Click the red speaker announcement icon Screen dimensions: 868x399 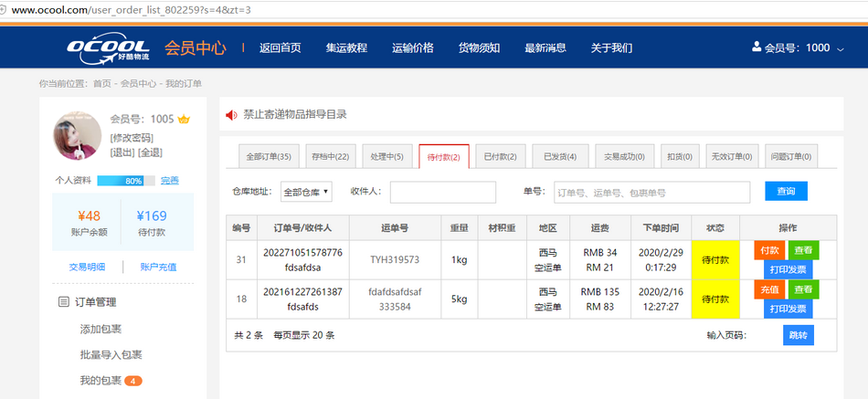[231, 115]
